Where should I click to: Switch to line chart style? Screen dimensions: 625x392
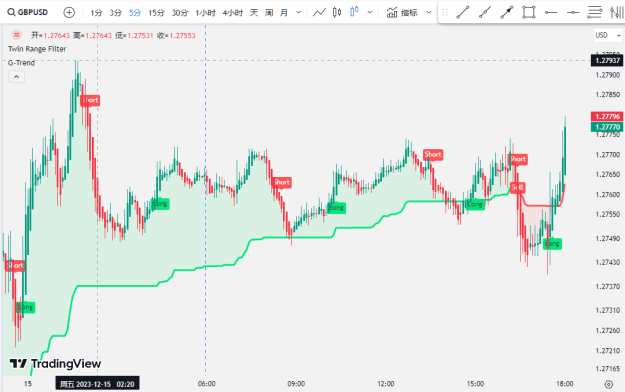[319, 12]
